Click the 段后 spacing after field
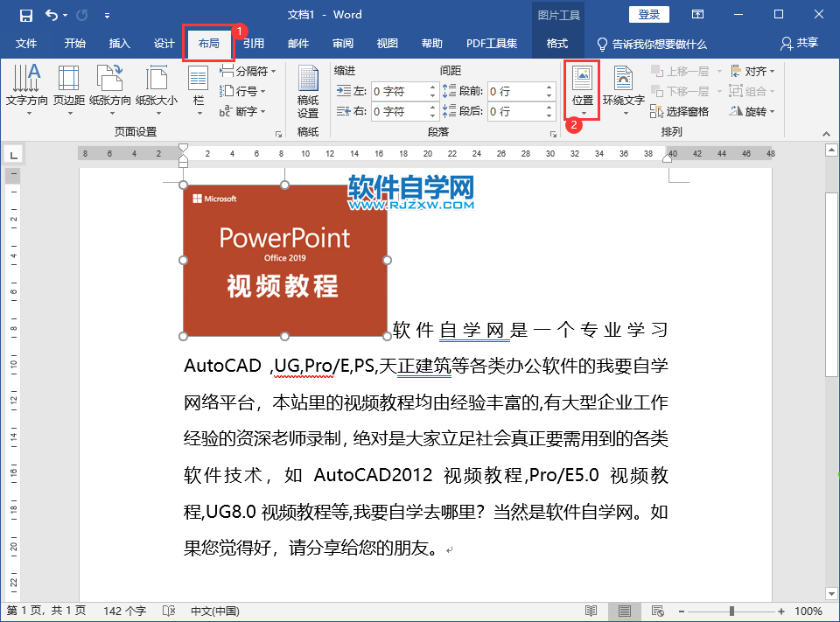 tap(516, 111)
